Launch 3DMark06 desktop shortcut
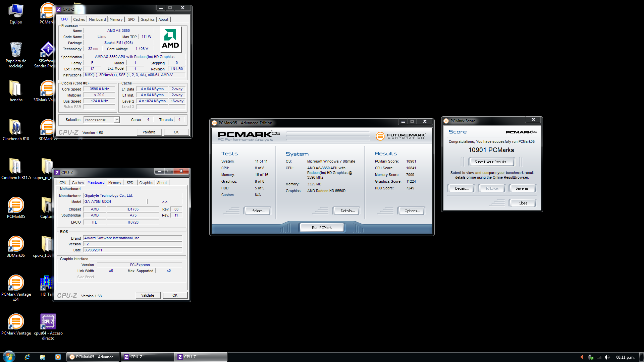 [16, 247]
